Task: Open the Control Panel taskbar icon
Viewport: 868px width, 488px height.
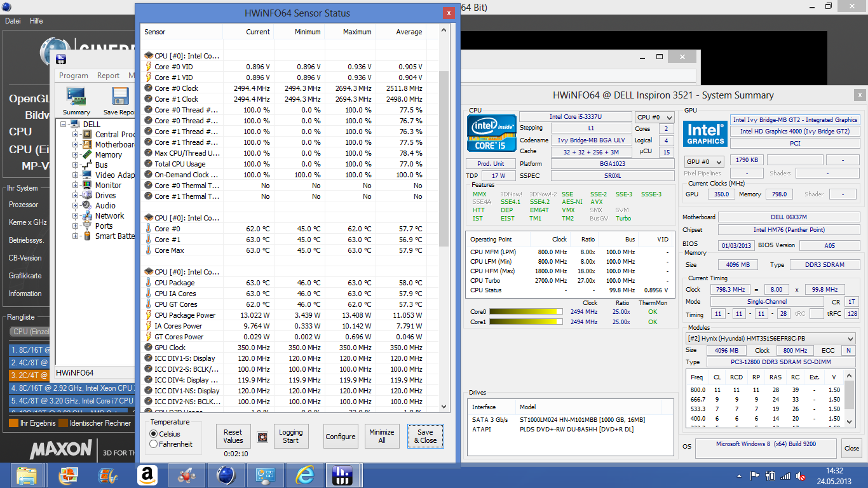Action: pos(265,475)
